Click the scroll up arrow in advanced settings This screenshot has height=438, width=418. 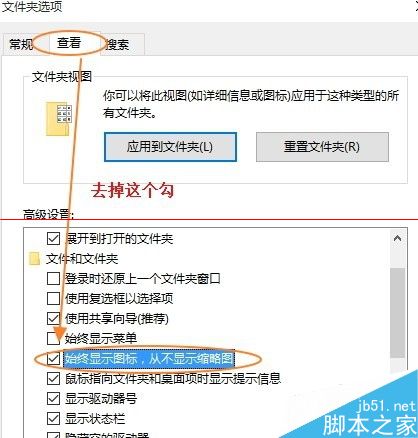(397, 238)
